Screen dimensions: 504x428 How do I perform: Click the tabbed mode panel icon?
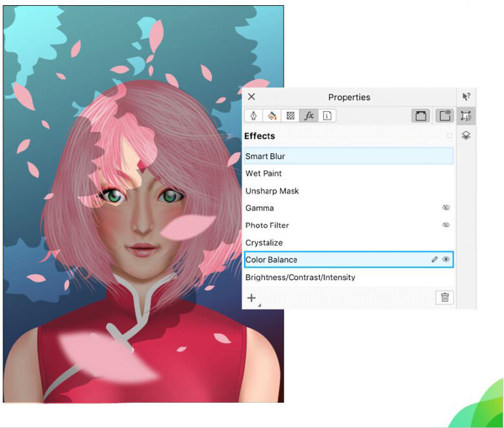444,116
